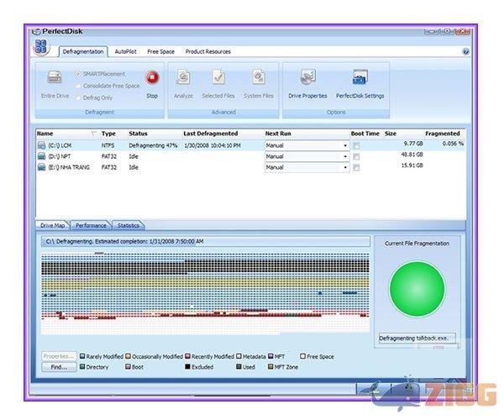
Task: Click the drive map block grid
Action: click(x=205, y=293)
